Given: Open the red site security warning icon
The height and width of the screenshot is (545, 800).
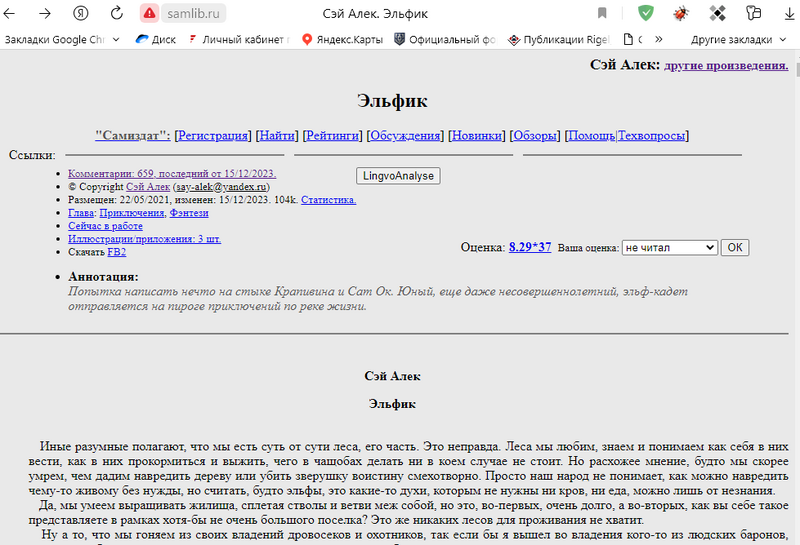Looking at the screenshot, I should (x=149, y=13).
